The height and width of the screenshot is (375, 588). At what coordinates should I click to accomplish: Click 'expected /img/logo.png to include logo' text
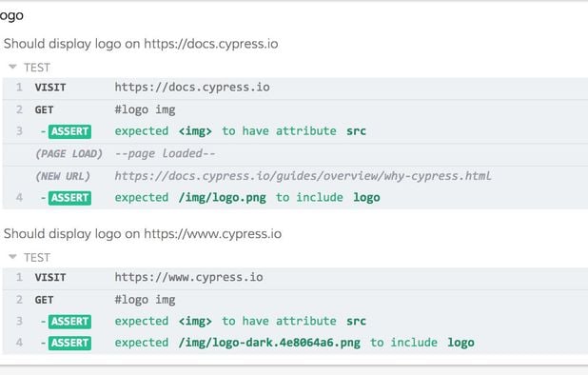click(x=247, y=198)
